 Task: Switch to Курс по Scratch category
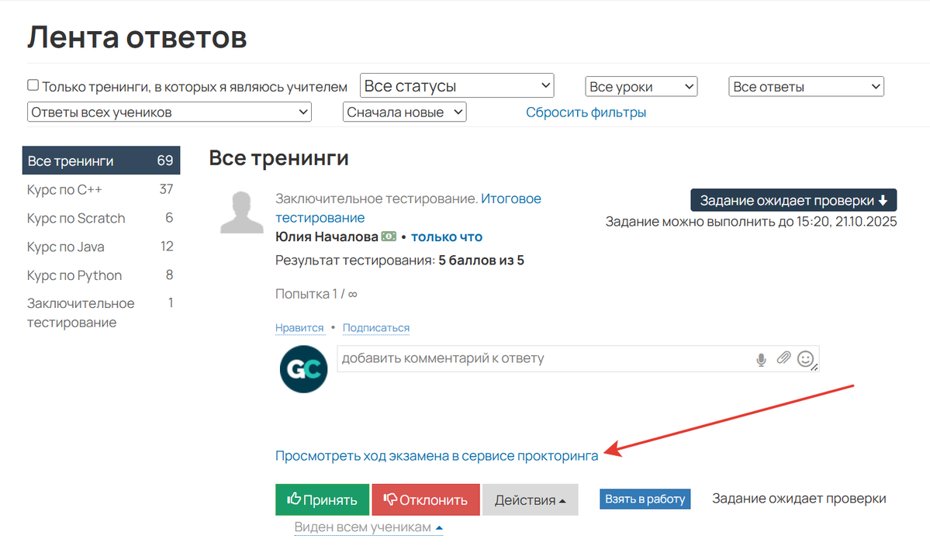(x=76, y=218)
